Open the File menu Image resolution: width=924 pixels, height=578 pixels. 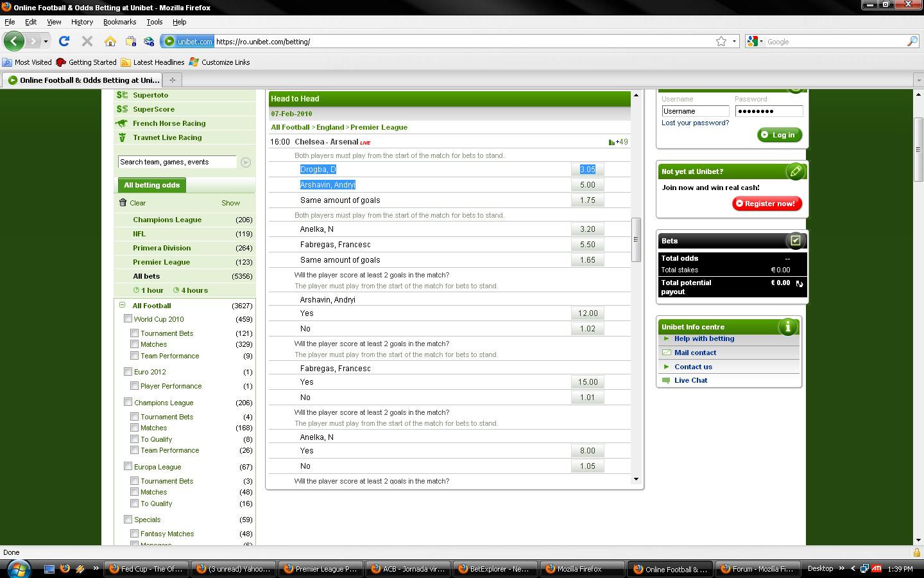10,22
